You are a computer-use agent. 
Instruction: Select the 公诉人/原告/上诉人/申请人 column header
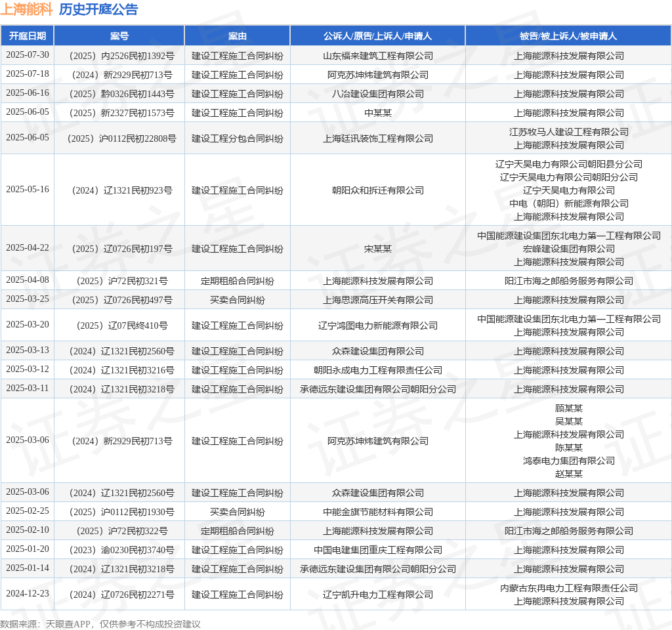point(377,36)
